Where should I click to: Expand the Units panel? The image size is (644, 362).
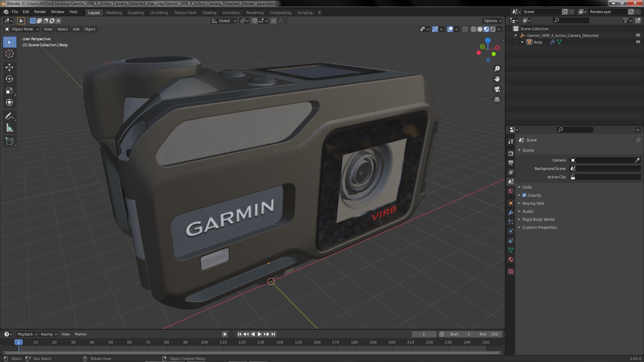pos(527,187)
